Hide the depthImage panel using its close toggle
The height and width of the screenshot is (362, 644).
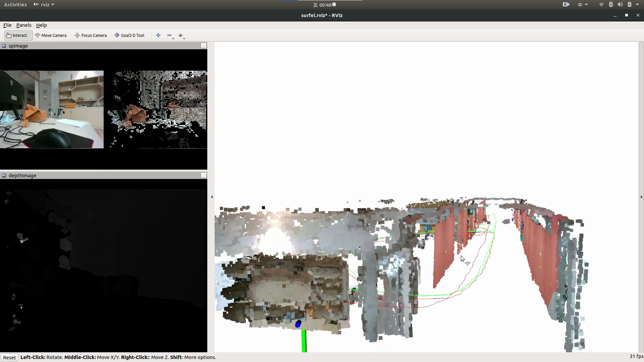click(203, 175)
